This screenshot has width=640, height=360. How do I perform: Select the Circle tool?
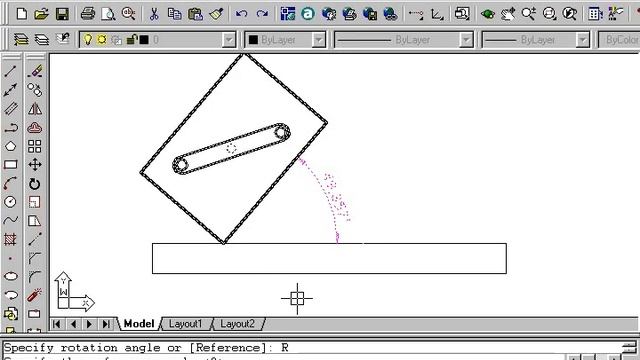click(x=10, y=202)
